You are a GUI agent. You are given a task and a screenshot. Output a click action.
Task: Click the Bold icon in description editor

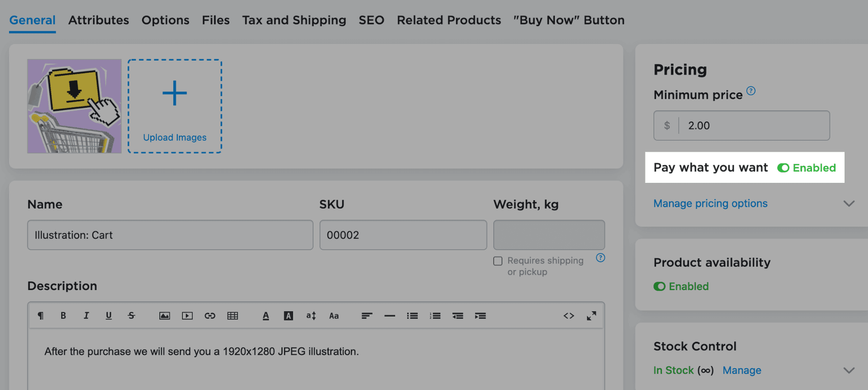[x=63, y=315]
